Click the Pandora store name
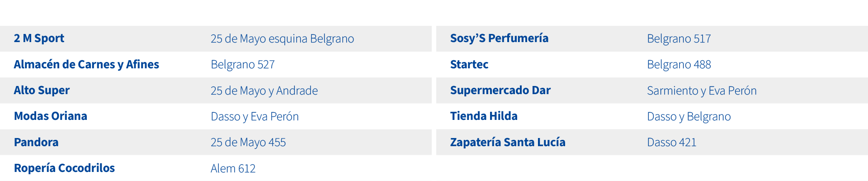 pyautogui.click(x=36, y=143)
